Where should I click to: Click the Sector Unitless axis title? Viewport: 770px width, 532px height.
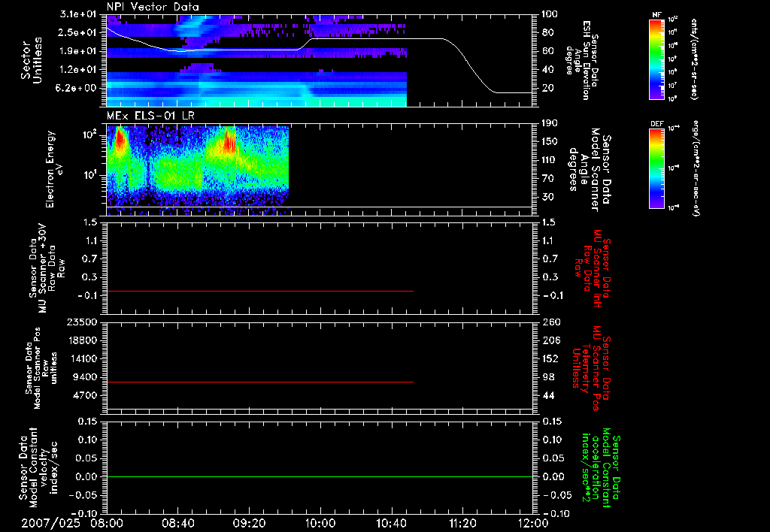tap(32, 60)
